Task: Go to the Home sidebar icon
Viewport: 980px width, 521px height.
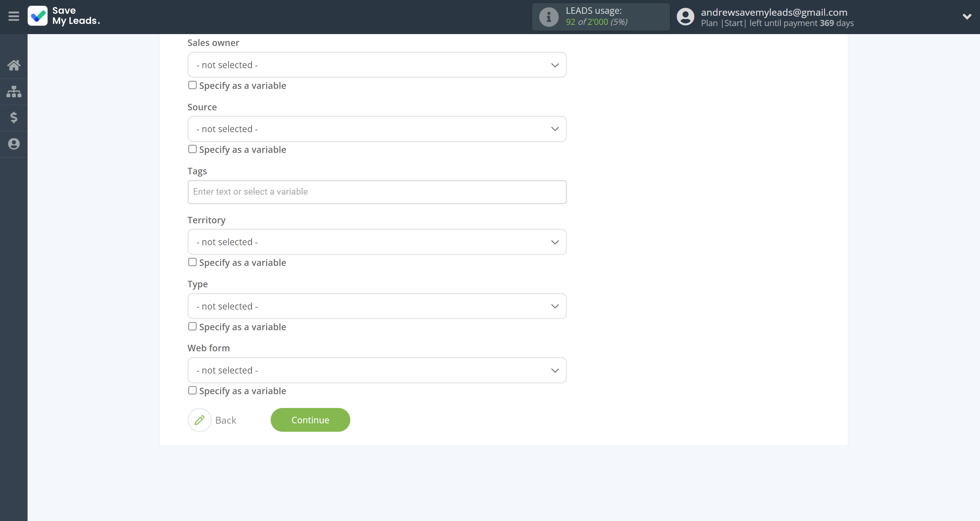Action: (14, 65)
